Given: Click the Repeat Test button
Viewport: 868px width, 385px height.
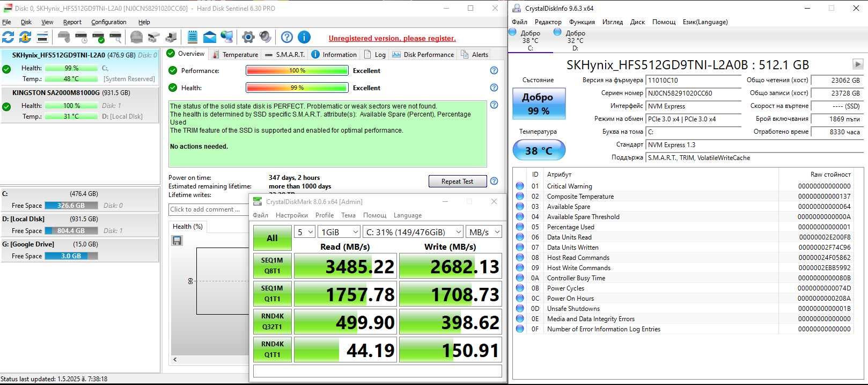Looking at the screenshot, I should tap(458, 181).
